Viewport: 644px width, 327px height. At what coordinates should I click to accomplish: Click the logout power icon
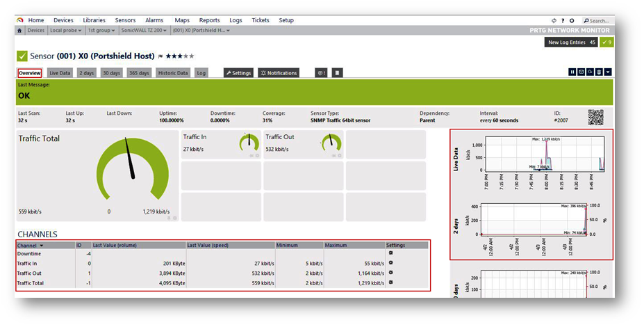coord(572,21)
